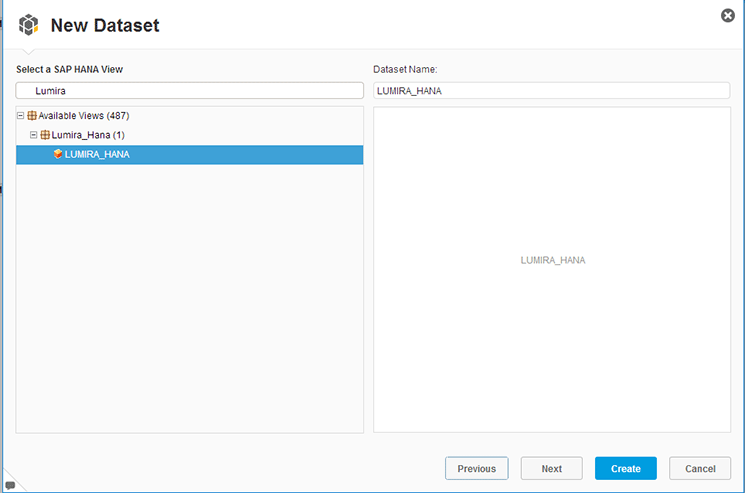Click into the Dataset Name field
This screenshot has height=493, width=745.
point(551,91)
